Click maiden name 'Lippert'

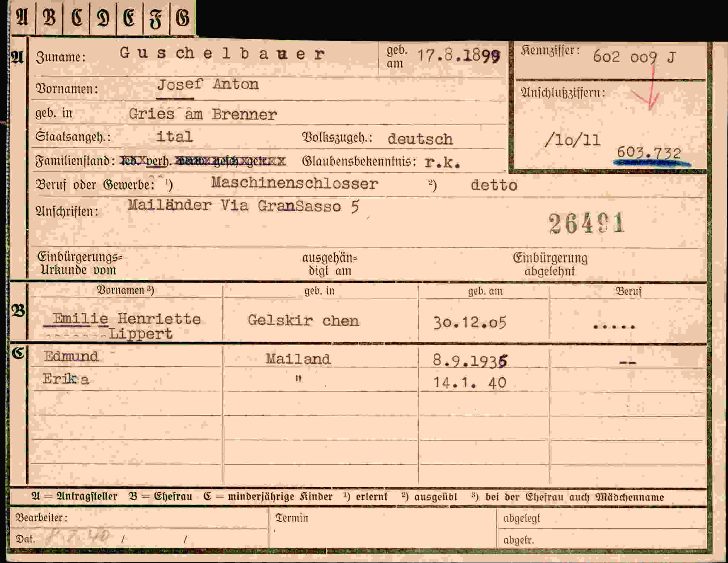pos(141,334)
